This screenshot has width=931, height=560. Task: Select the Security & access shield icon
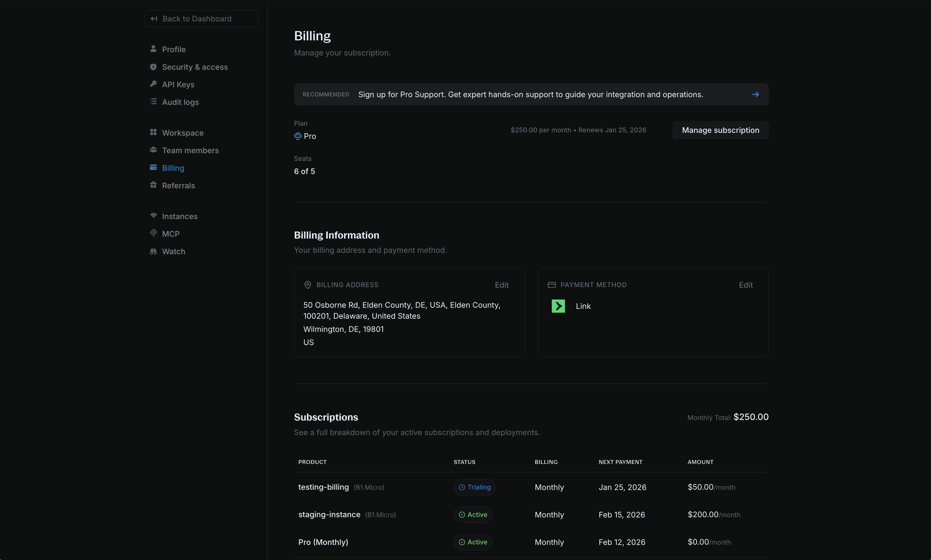[153, 66]
